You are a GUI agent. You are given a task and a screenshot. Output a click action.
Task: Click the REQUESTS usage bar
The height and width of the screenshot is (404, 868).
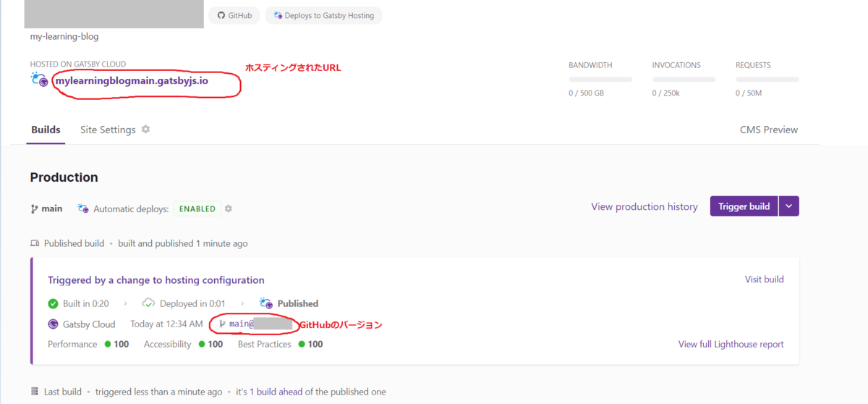pos(767,79)
